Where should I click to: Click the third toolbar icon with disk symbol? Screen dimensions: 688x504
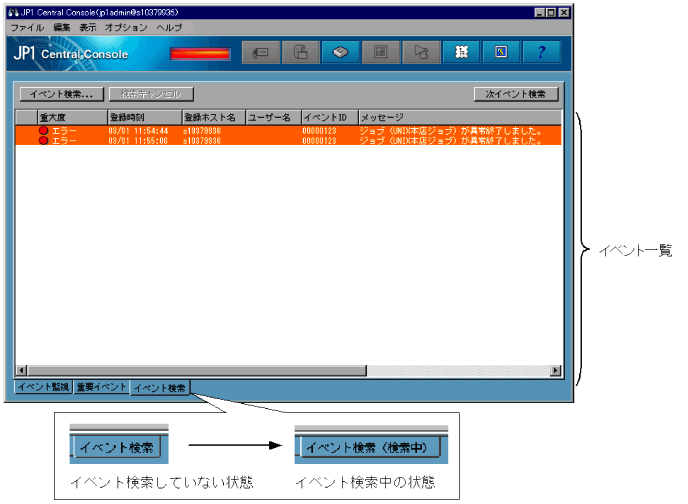click(340, 52)
